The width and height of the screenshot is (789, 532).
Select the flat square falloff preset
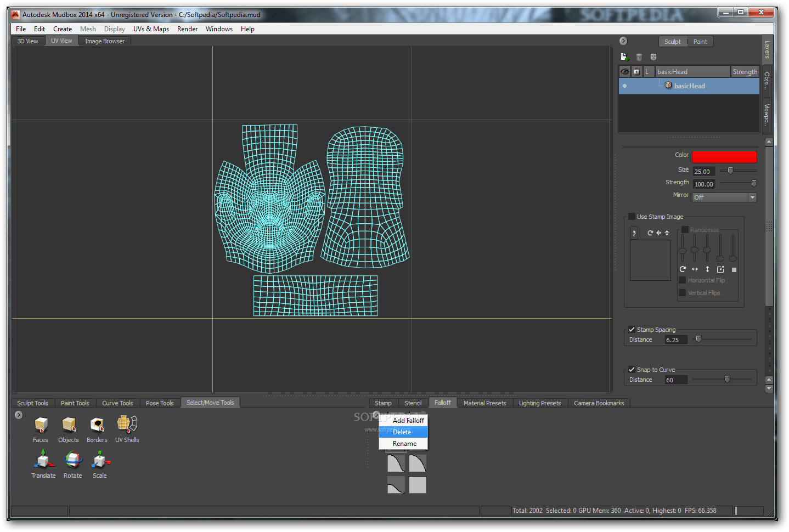tap(418, 485)
